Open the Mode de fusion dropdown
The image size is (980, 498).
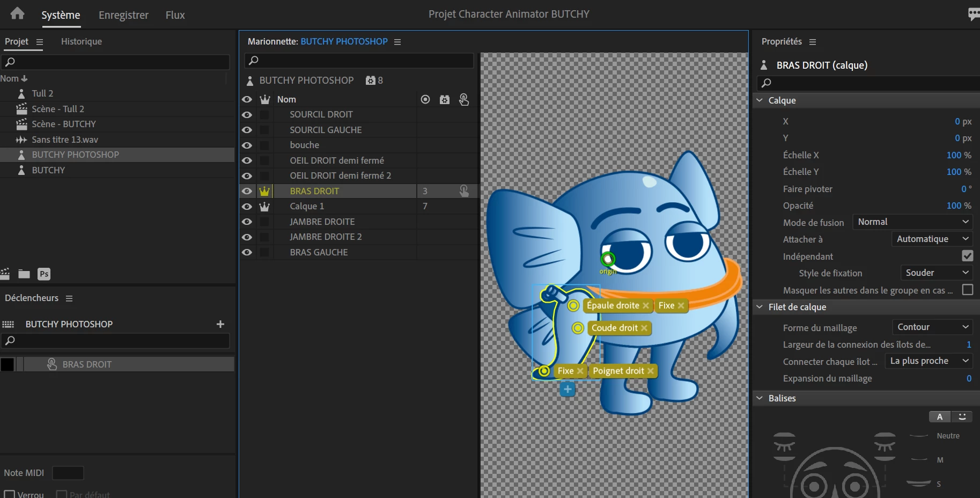pos(913,222)
